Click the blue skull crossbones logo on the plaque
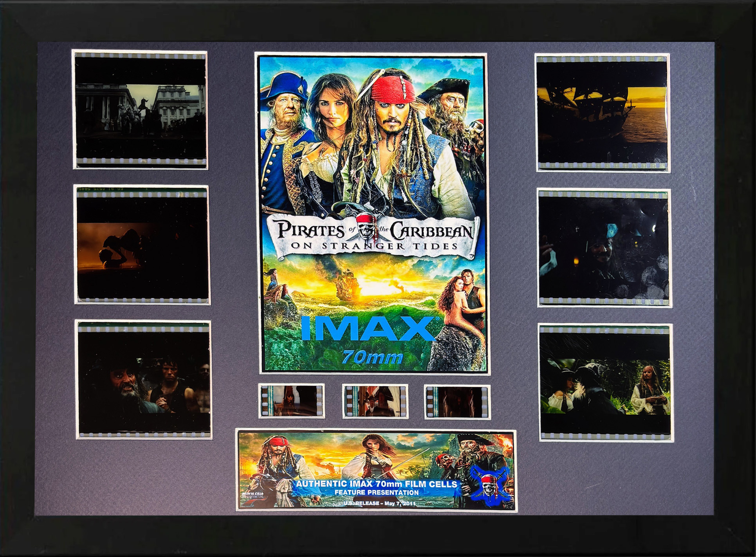 tap(489, 485)
